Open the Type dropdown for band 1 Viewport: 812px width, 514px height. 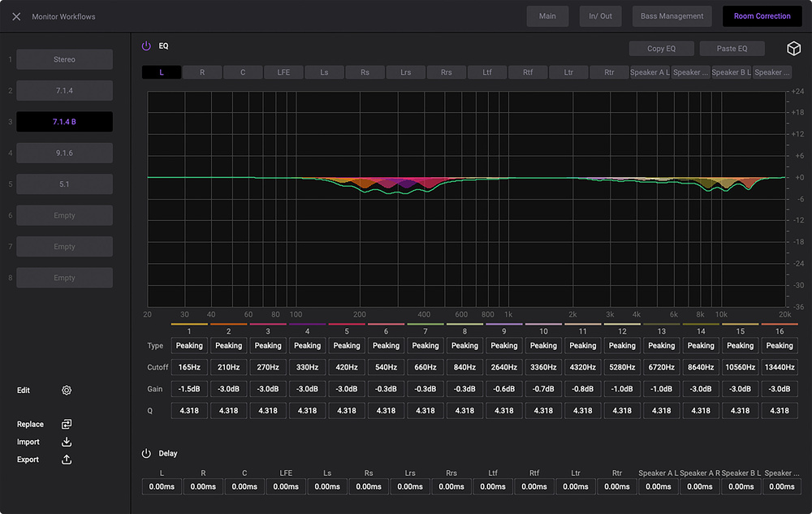[x=189, y=346]
